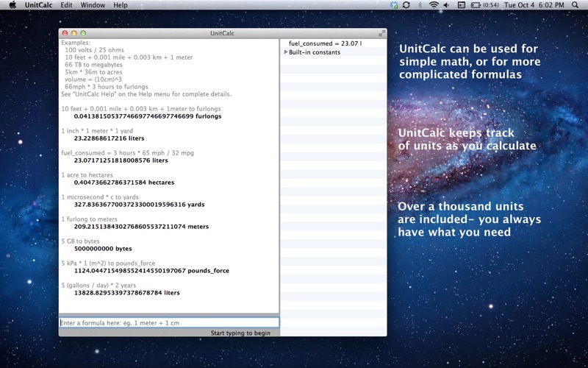This screenshot has width=588, height=368.
Task: Select the fuel_consumed variable row
Action: click(334, 43)
